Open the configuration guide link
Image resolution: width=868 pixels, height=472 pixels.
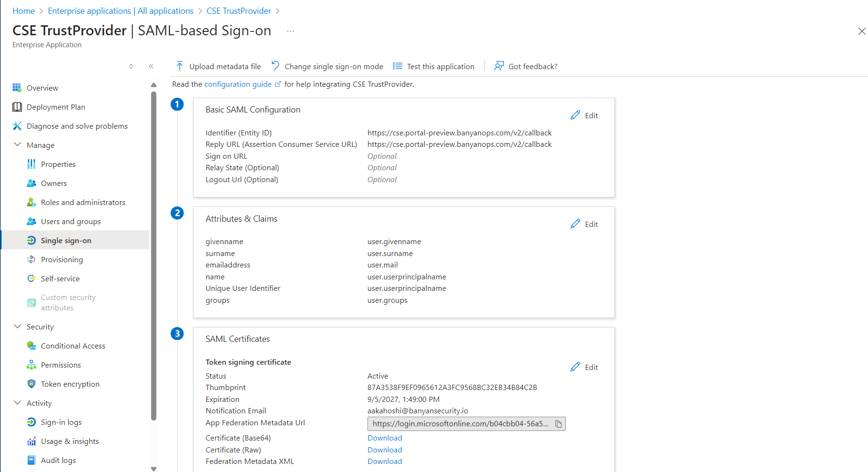(x=238, y=84)
